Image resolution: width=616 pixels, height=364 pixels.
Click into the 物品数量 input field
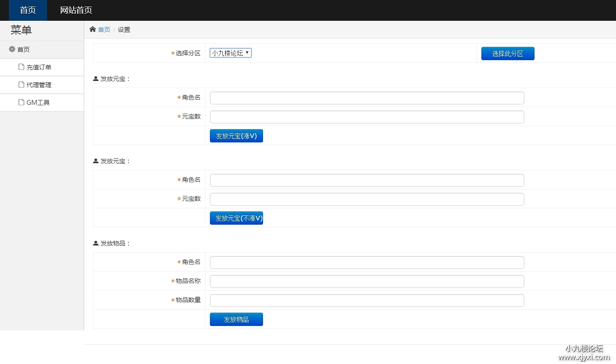367,300
